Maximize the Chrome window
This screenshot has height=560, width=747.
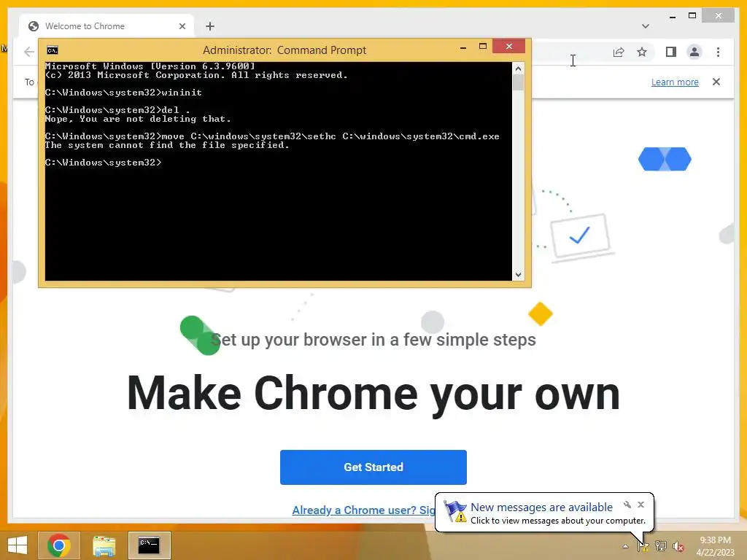tap(692, 16)
